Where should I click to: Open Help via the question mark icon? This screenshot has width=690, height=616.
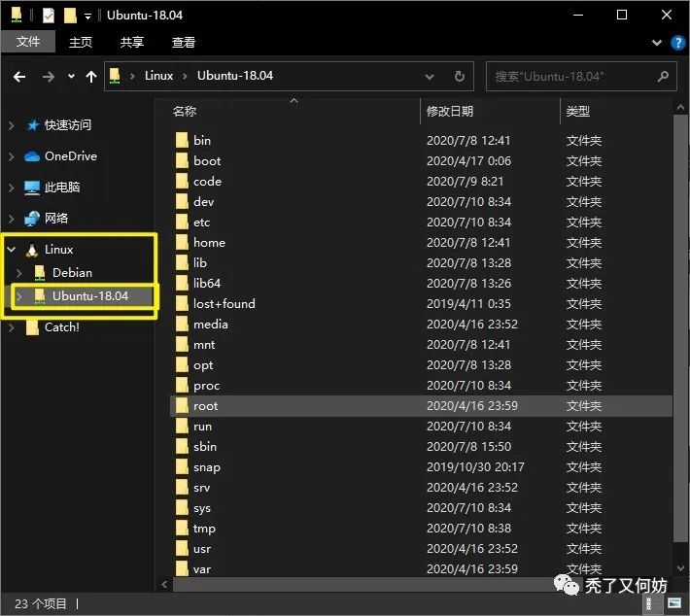[678, 43]
